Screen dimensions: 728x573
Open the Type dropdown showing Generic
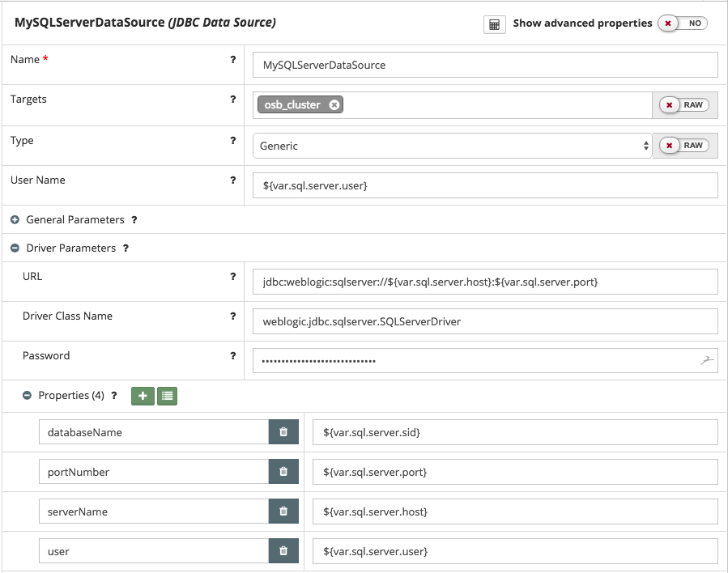(x=452, y=146)
